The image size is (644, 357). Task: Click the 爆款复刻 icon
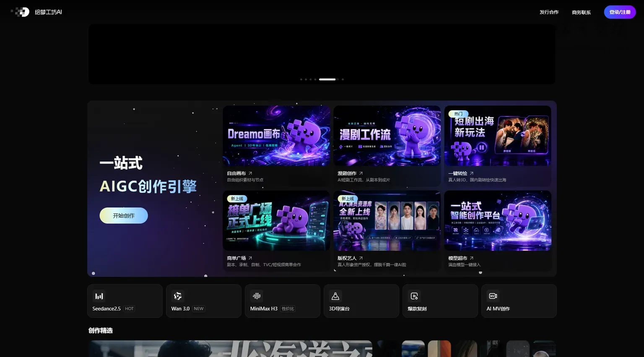tap(414, 296)
